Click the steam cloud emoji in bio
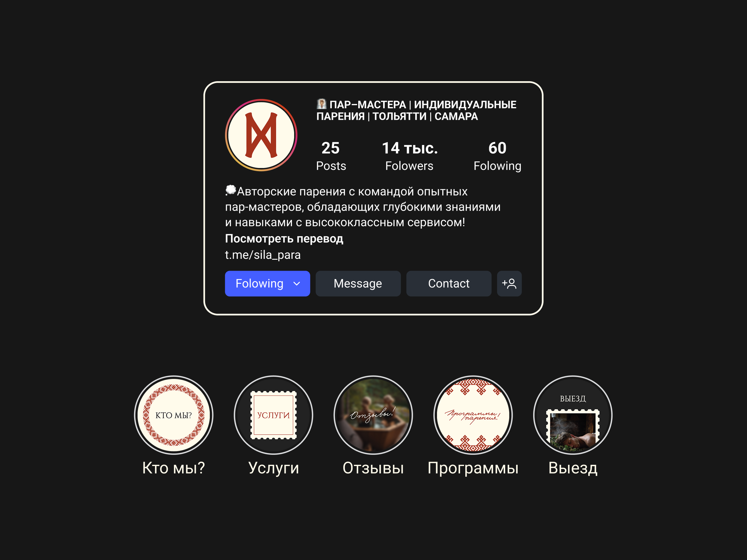 230,190
